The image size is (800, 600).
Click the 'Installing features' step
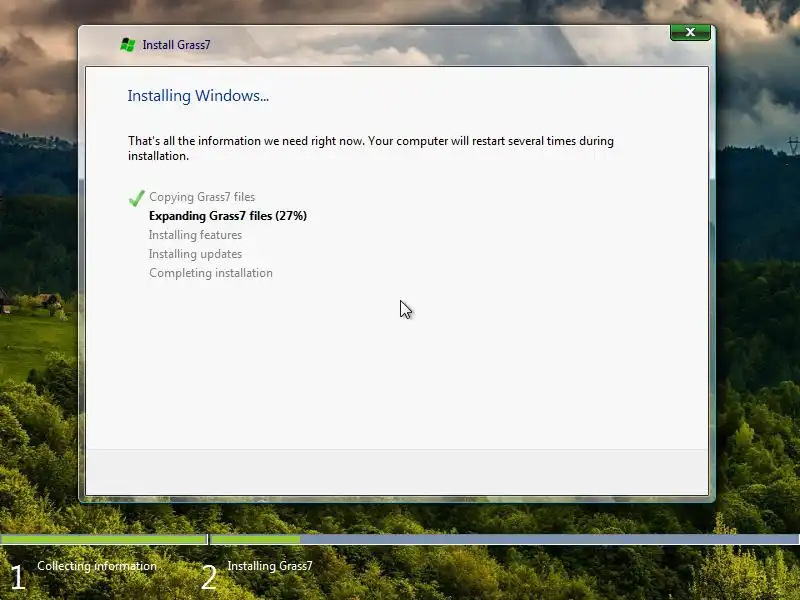195,235
